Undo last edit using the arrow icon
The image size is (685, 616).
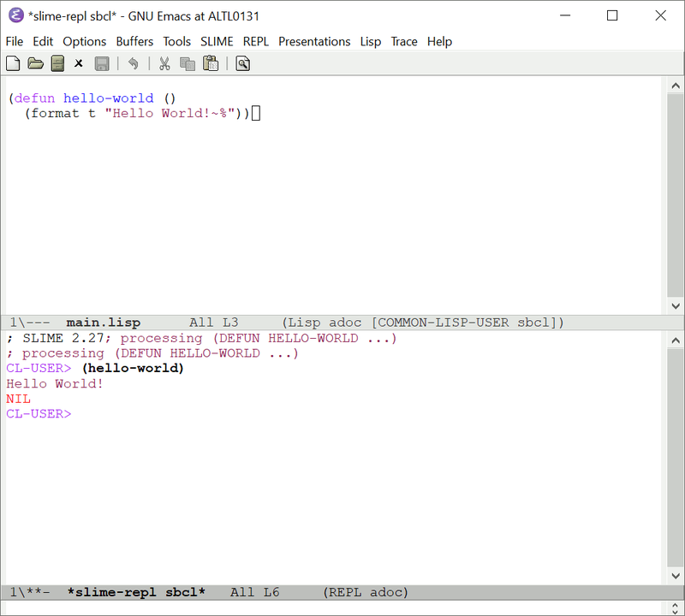134,62
